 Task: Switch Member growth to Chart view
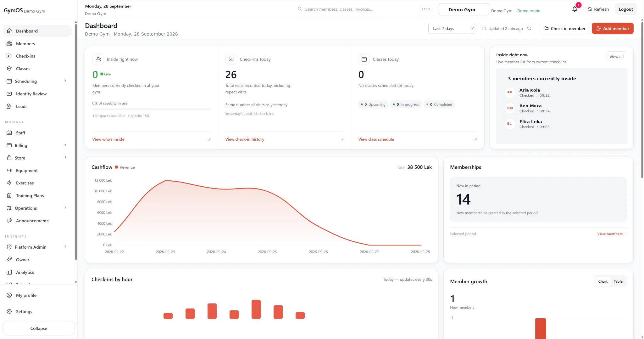point(603,281)
